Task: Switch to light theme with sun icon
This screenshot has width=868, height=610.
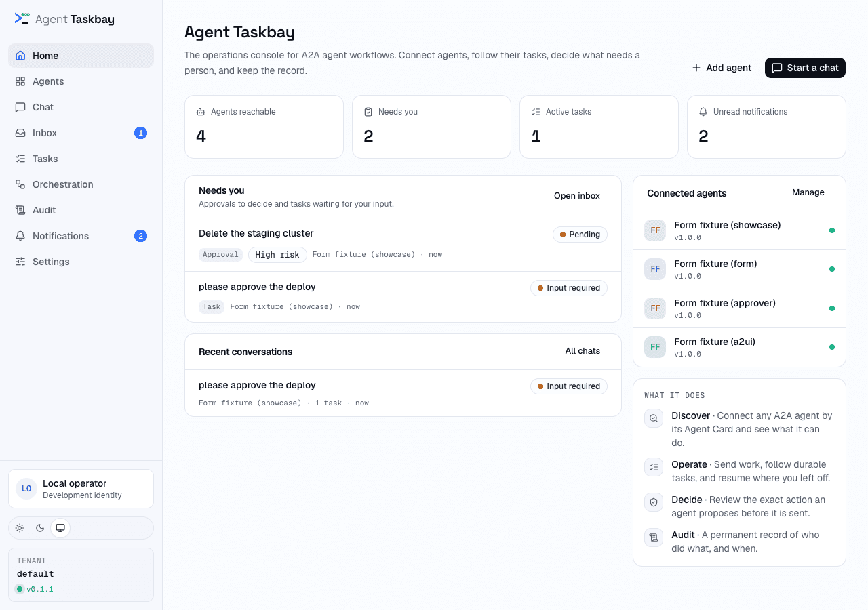Action: point(20,528)
